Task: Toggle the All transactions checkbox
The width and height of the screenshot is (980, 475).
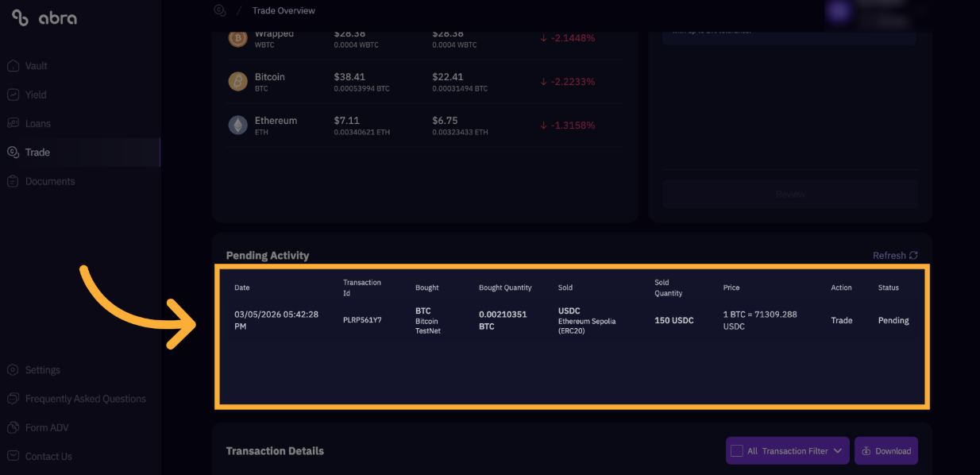Action: [x=737, y=450]
